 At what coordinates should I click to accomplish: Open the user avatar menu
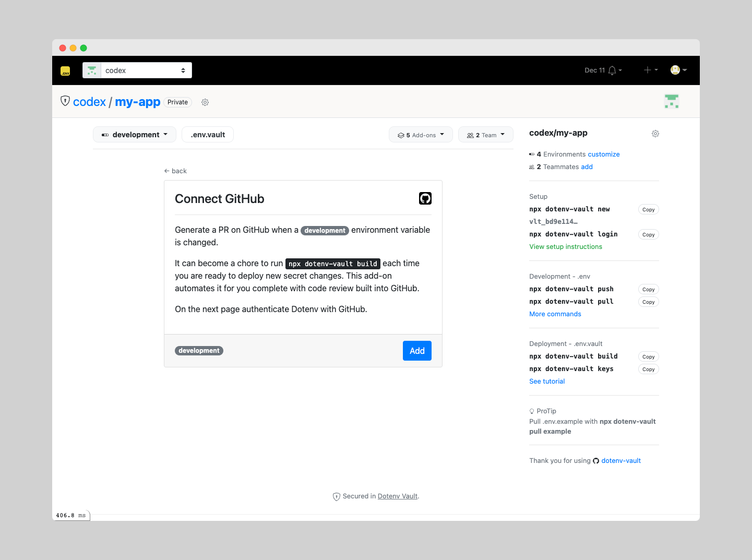678,70
